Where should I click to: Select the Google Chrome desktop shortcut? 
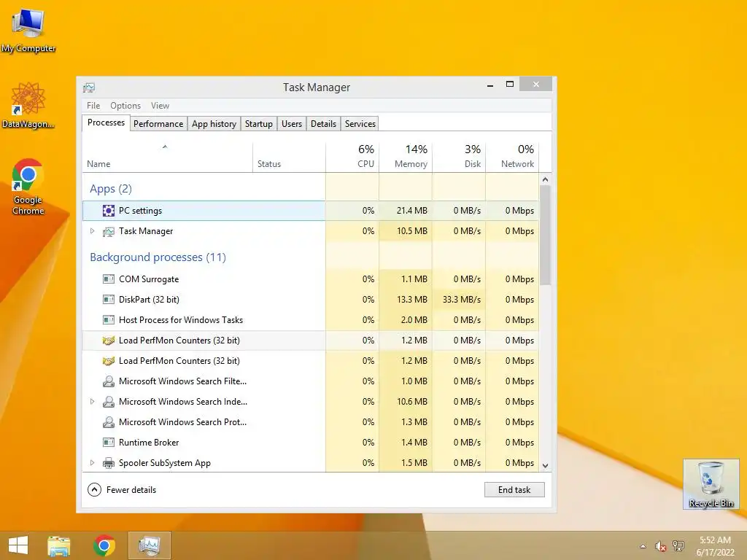[x=28, y=187]
